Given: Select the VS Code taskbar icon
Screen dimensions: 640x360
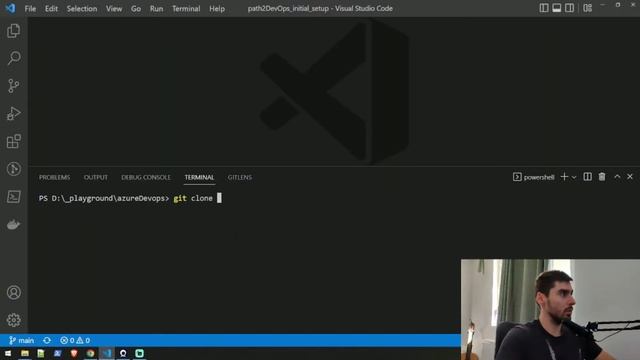Looking at the screenshot, I should coord(107,353).
